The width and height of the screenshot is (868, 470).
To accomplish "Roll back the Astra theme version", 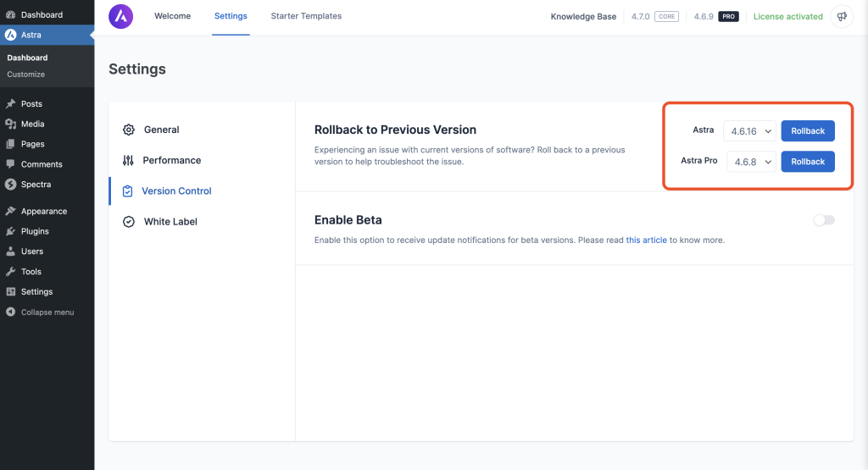I will pos(808,131).
